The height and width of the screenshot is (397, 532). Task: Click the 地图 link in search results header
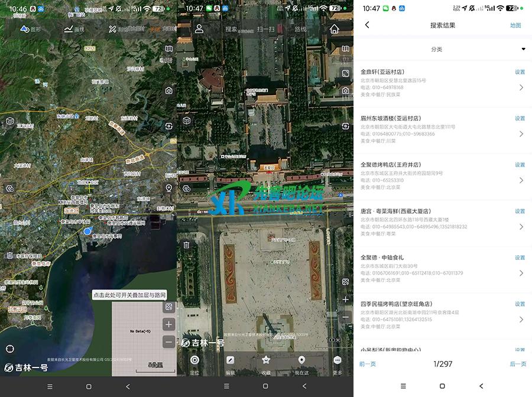515,25
